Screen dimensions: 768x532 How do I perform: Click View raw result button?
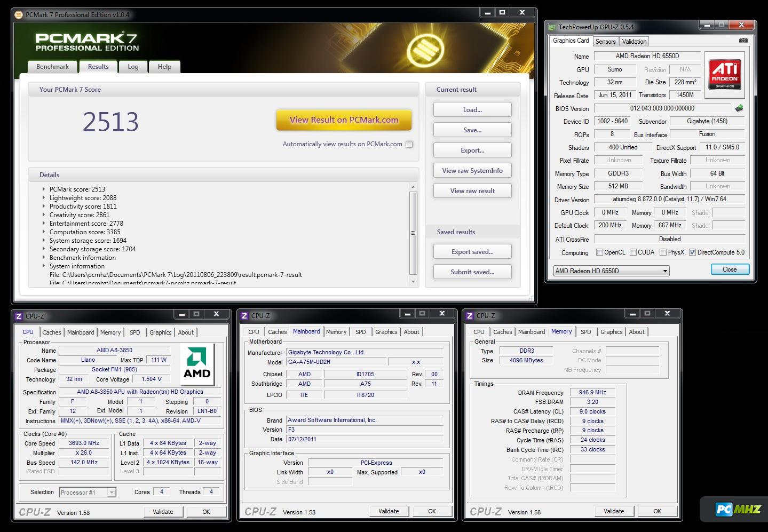472,190
